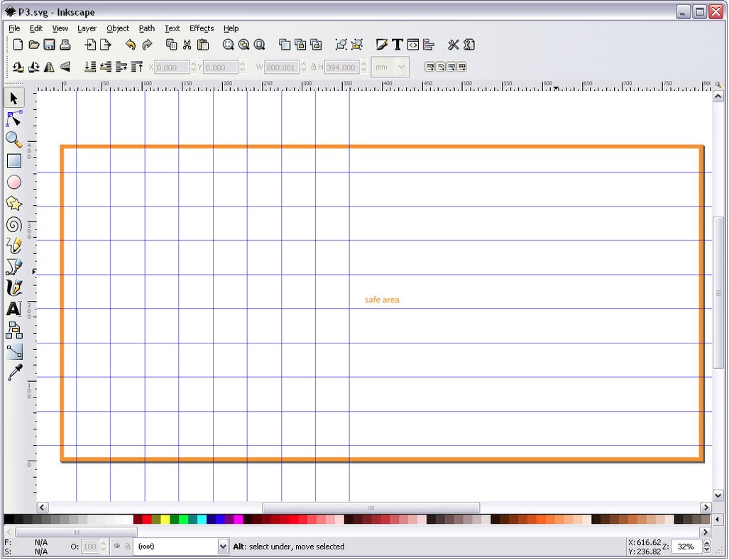Viewport: 729px width, 560px height.
Task: Print the document icon
Action: pyautogui.click(x=65, y=45)
